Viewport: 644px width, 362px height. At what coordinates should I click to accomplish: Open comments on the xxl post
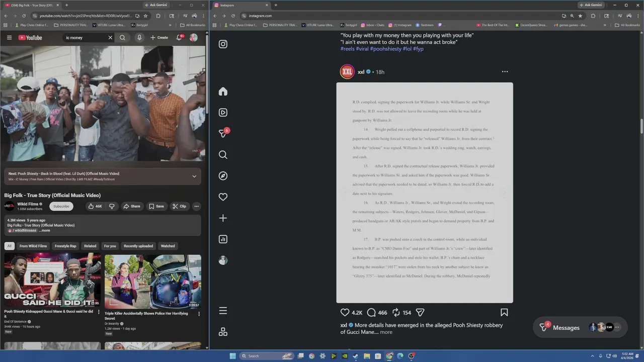(371, 312)
